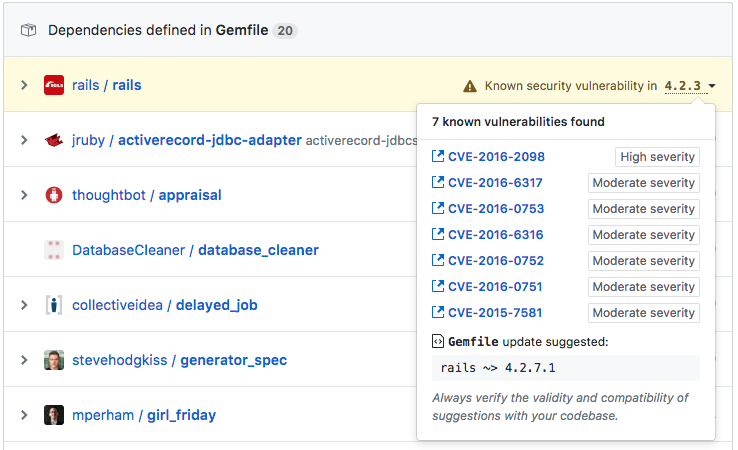The width and height of the screenshot is (738, 450).
Task: Open the appraisal repository link
Action: [190, 195]
